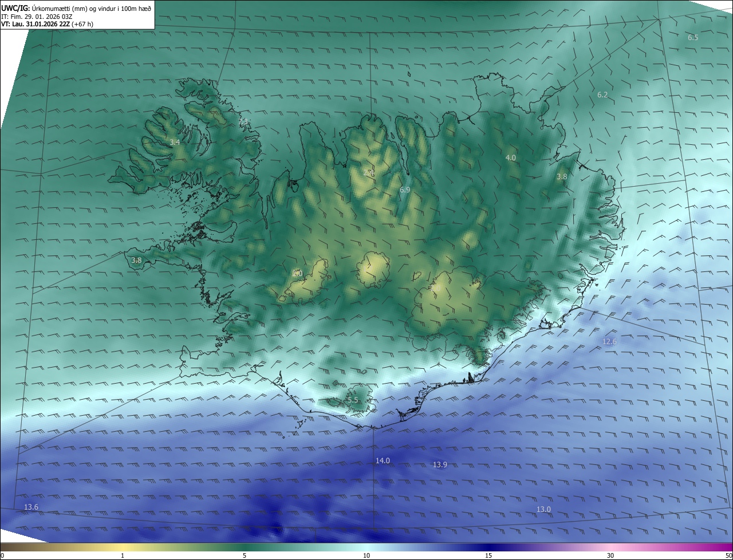Click the 15 tick on the color scale
This screenshot has width=733, height=560.
(488, 555)
